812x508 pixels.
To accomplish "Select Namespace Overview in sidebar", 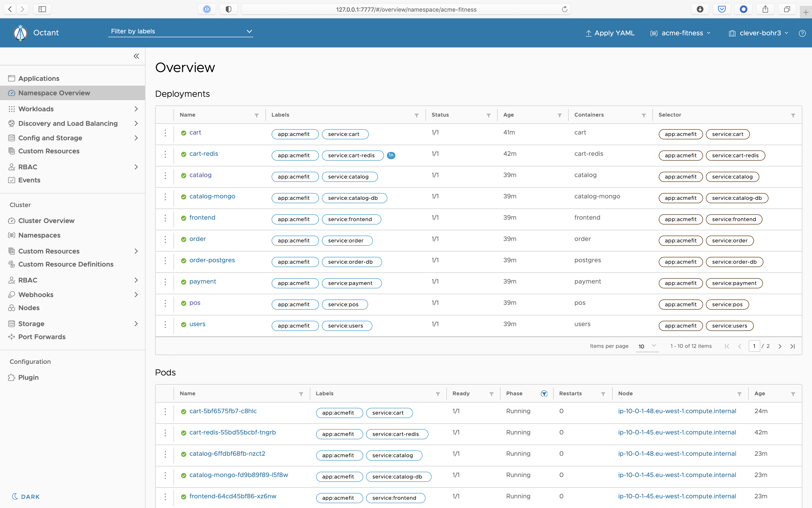I will [x=72, y=93].
